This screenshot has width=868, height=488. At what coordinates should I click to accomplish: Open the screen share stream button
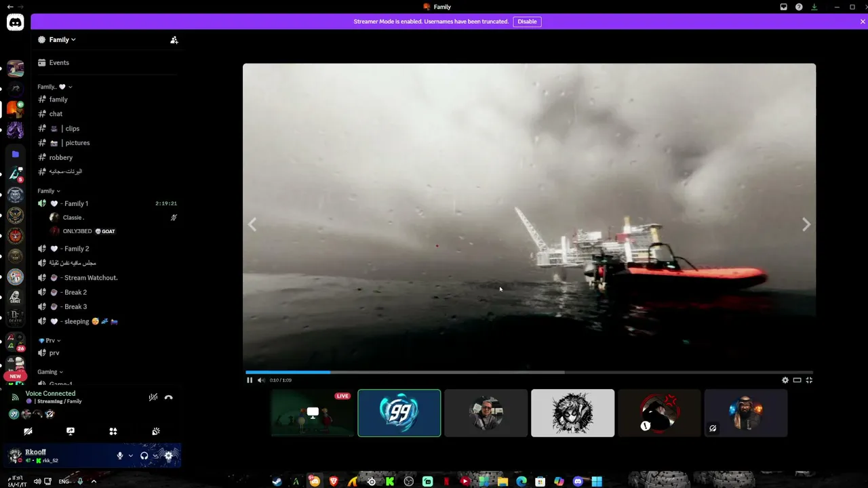(71, 431)
